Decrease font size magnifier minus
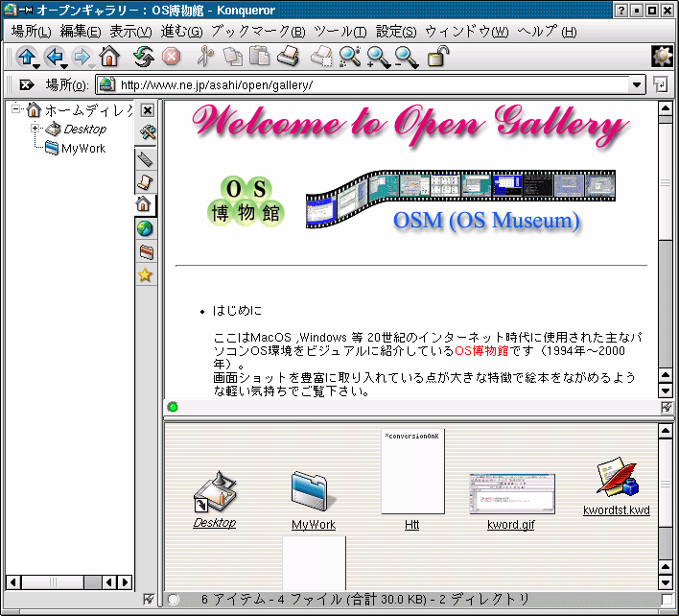The width and height of the screenshot is (679, 616). (405, 57)
